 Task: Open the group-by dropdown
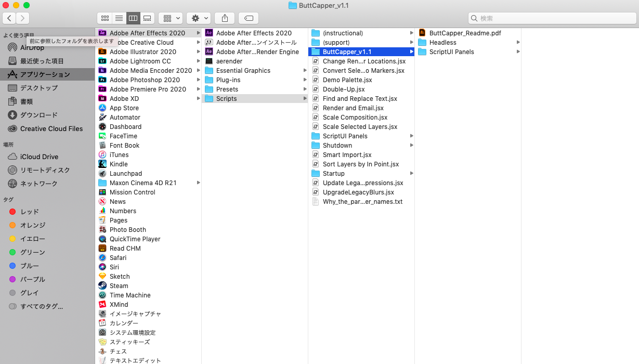(x=171, y=18)
